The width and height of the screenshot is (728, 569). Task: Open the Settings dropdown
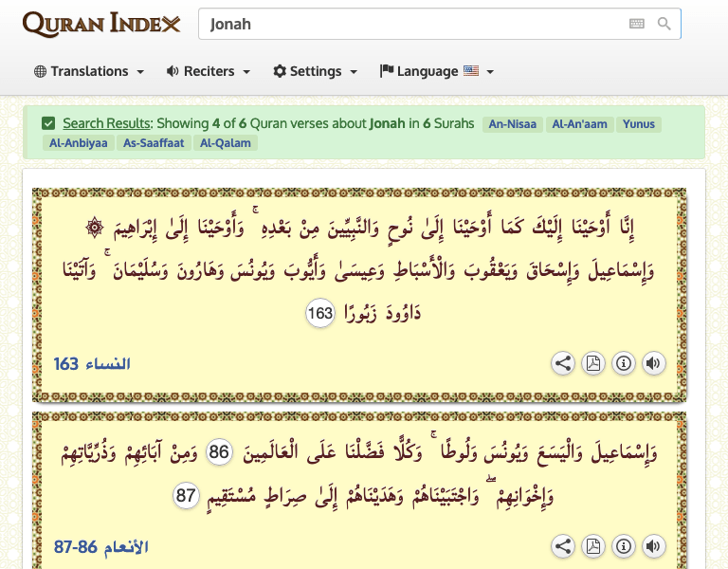click(x=316, y=71)
